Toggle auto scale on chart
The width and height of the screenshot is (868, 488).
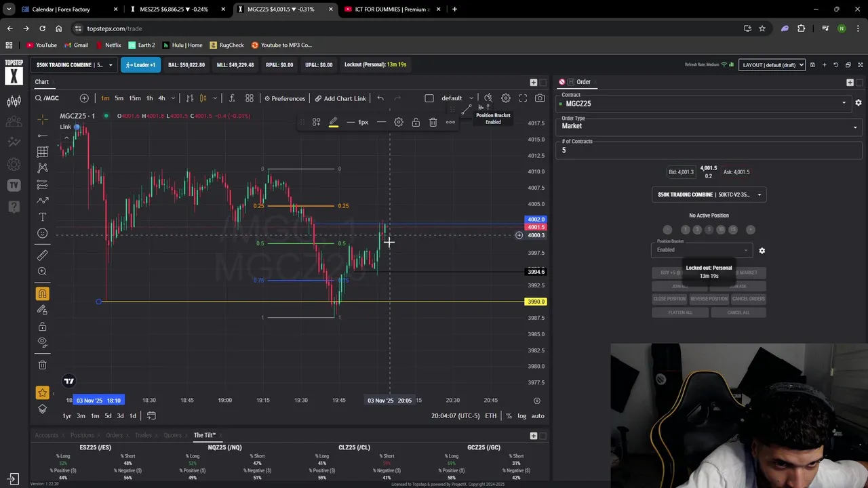click(538, 415)
